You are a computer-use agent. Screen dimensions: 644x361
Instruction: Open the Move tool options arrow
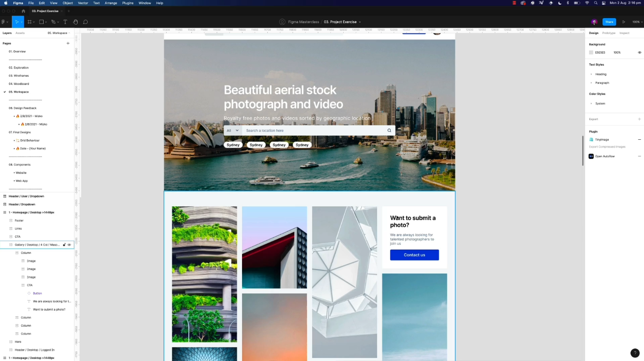click(x=22, y=22)
